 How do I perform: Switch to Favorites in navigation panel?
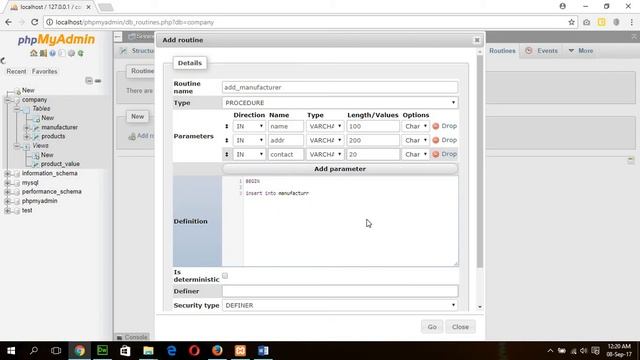[44, 71]
